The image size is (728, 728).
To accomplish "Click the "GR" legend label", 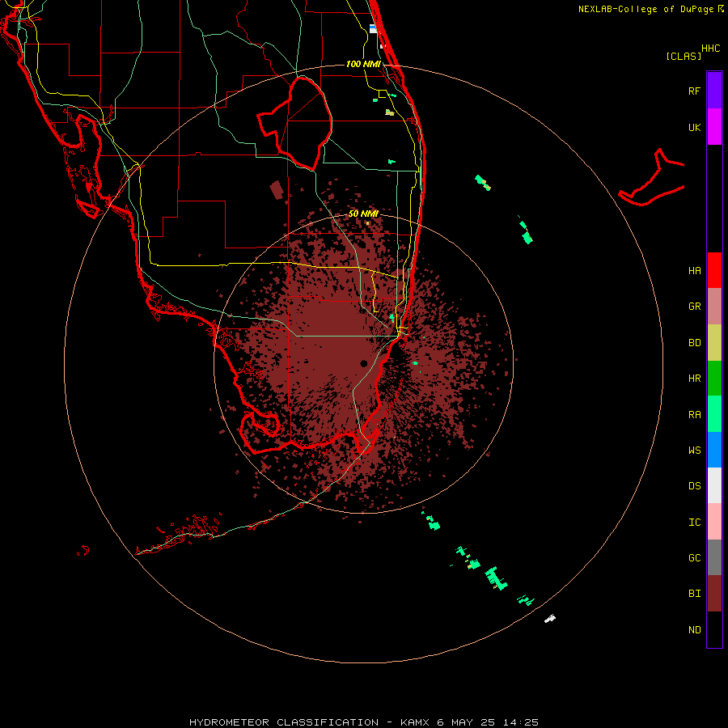I will [694, 307].
